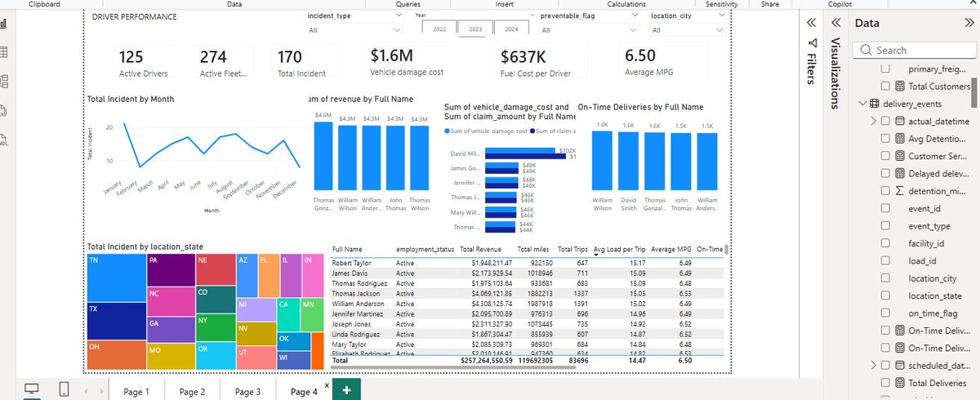
Task: Click the sigma icon for detention_mi…
Action: point(900,190)
